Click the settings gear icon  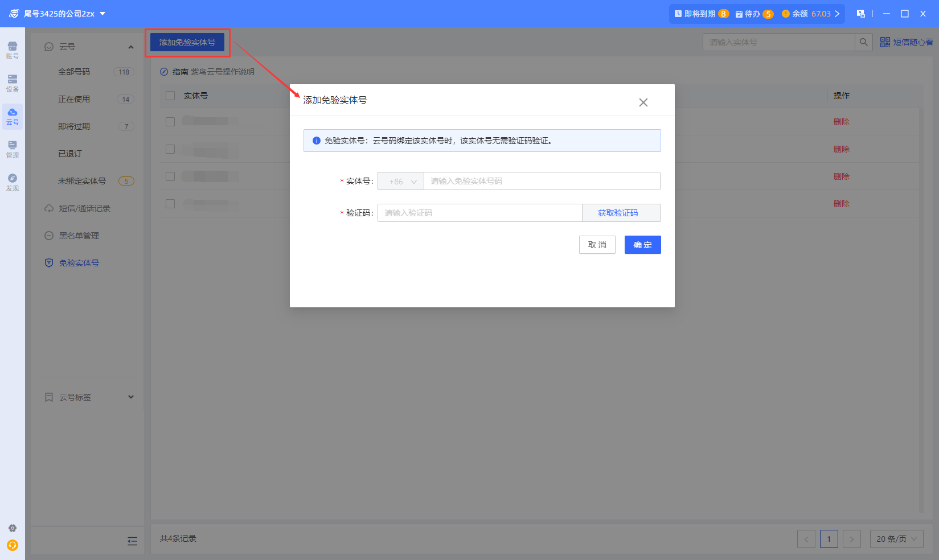[x=13, y=528]
